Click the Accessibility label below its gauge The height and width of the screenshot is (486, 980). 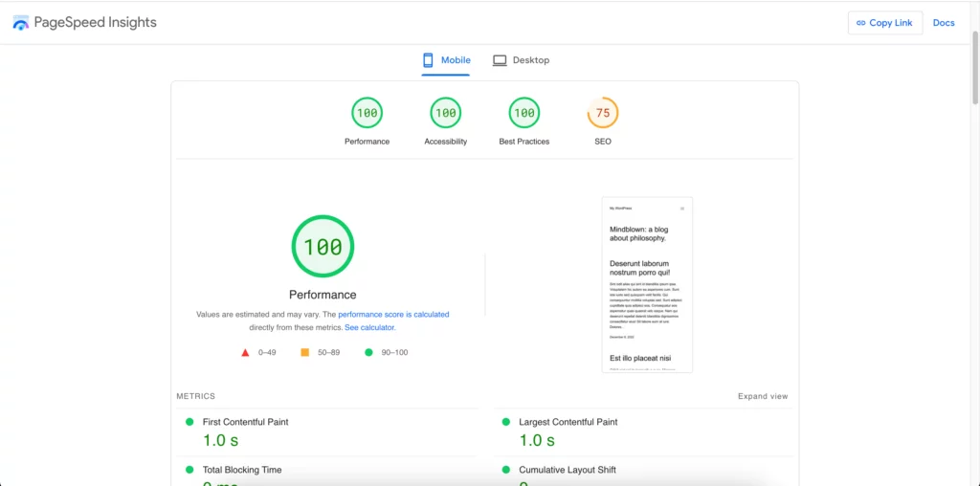point(446,142)
